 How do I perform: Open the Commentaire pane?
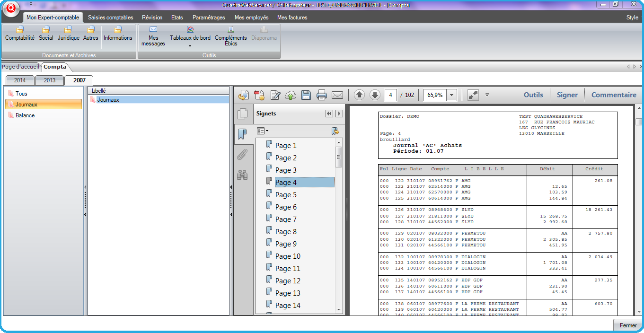tap(614, 95)
